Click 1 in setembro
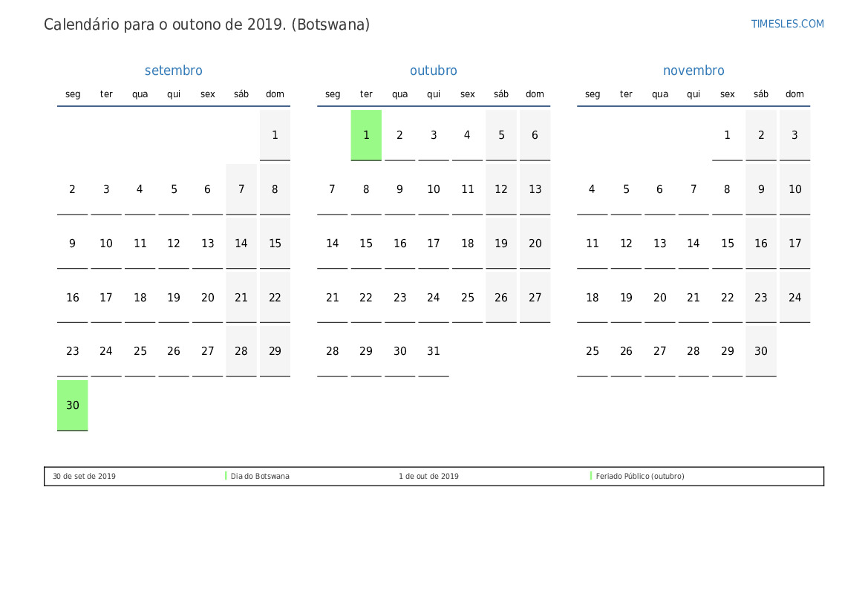 275,135
